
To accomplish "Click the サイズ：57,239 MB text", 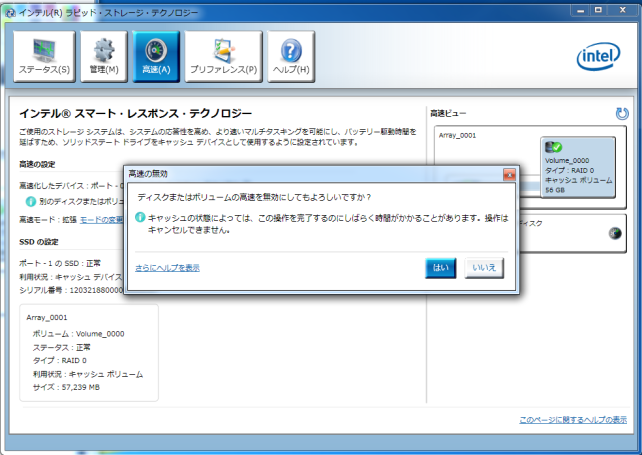I will click(66, 387).
